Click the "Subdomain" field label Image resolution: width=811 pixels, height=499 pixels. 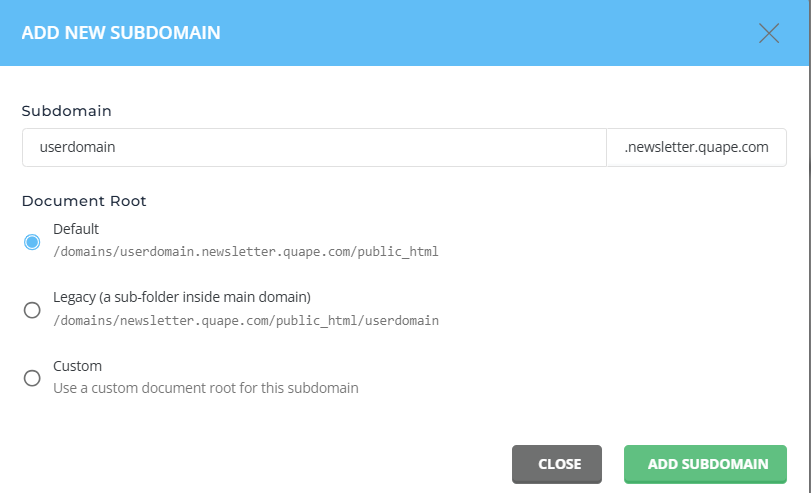(67, 111)
